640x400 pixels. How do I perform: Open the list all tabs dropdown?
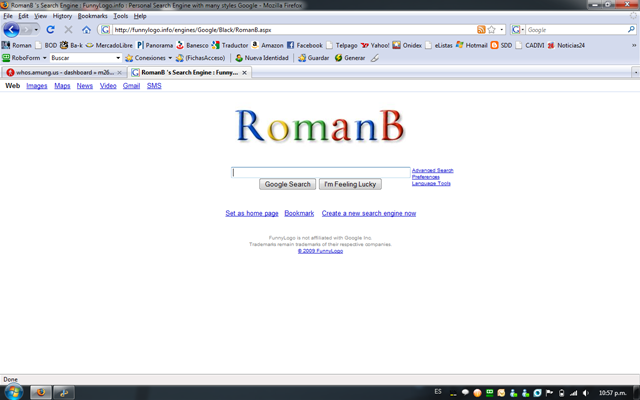pyautogui.click(x=636, y=73)
